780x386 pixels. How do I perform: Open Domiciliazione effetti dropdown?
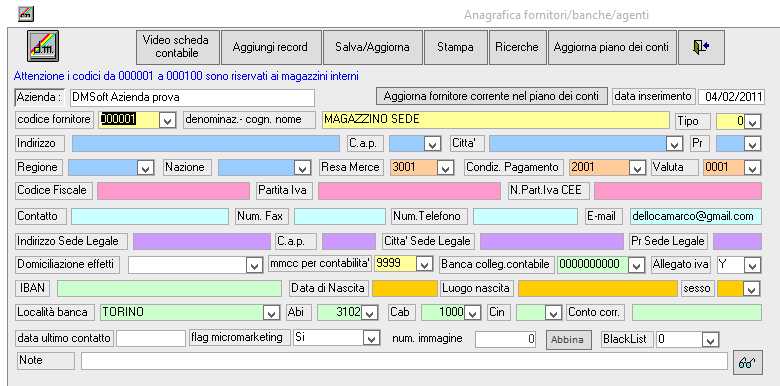[x=254, y=265]
